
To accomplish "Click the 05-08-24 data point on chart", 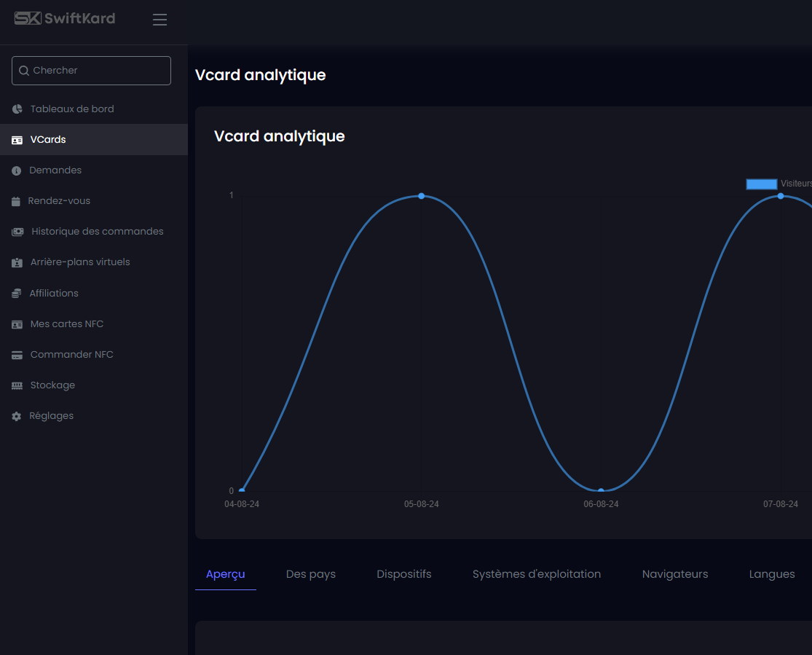I will tap(422, 196).
